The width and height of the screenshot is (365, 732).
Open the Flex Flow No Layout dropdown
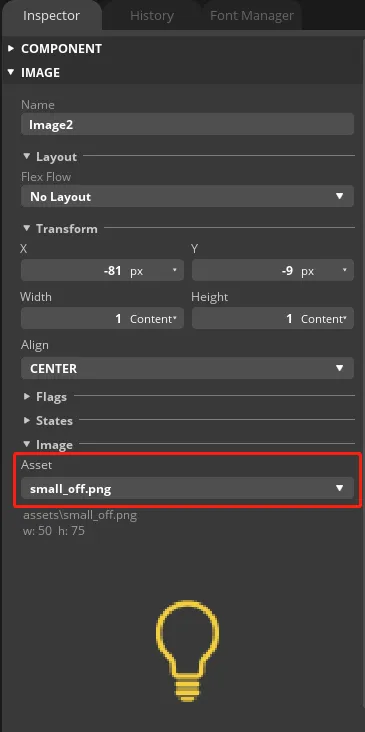(187, 197)
